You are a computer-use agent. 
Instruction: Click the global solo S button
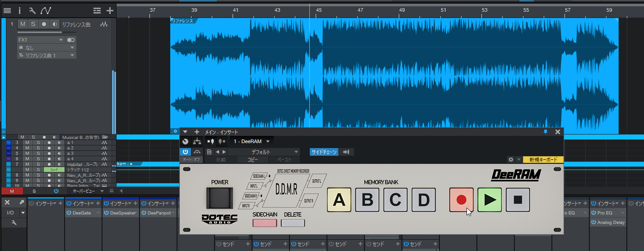(33, 191)
